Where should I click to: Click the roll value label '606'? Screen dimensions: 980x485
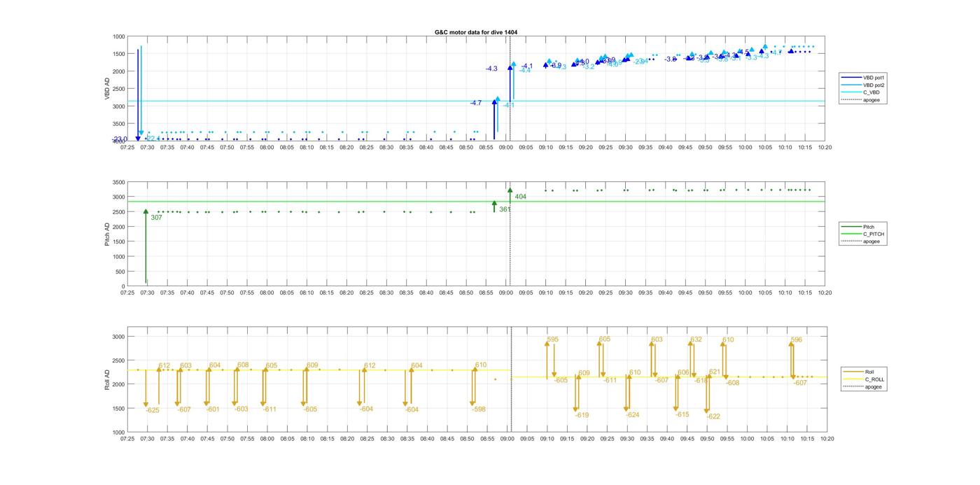click(683, 372)
